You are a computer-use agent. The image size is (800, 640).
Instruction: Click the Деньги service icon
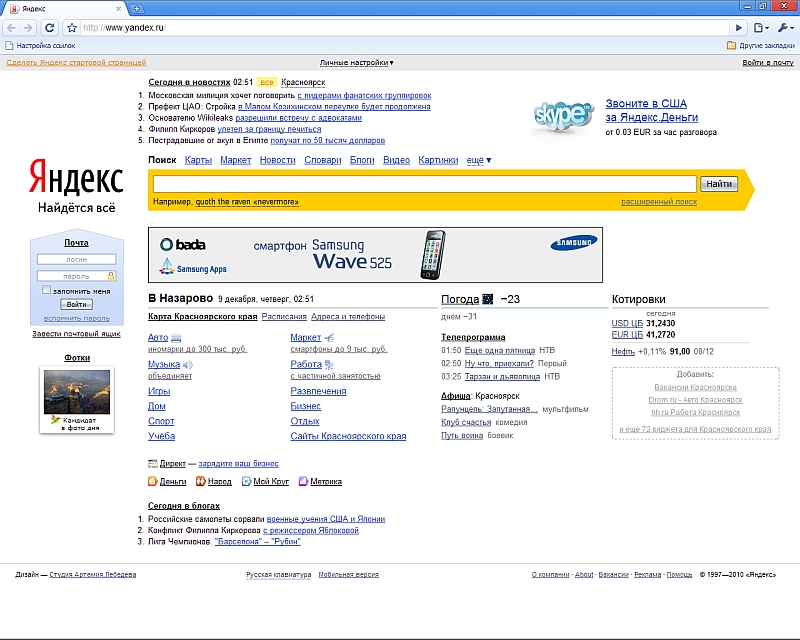(x=153, y=481)
